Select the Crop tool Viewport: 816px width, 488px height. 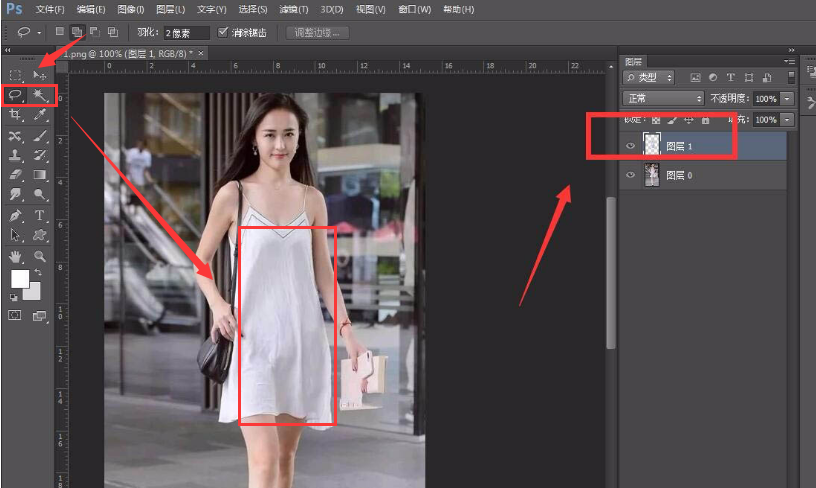[15, 115]
